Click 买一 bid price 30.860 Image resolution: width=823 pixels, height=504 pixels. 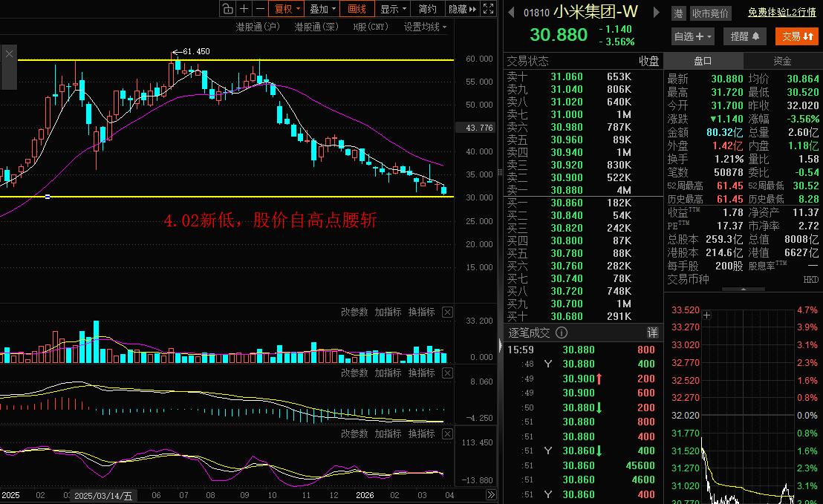(x=566, y=203)
